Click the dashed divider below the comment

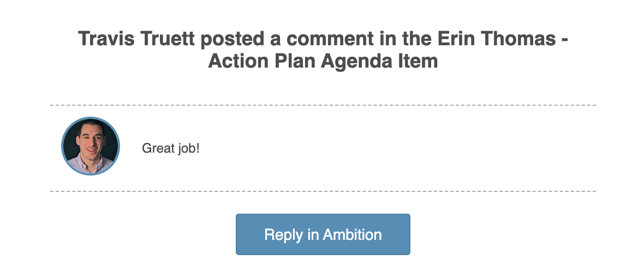(323, 191)
